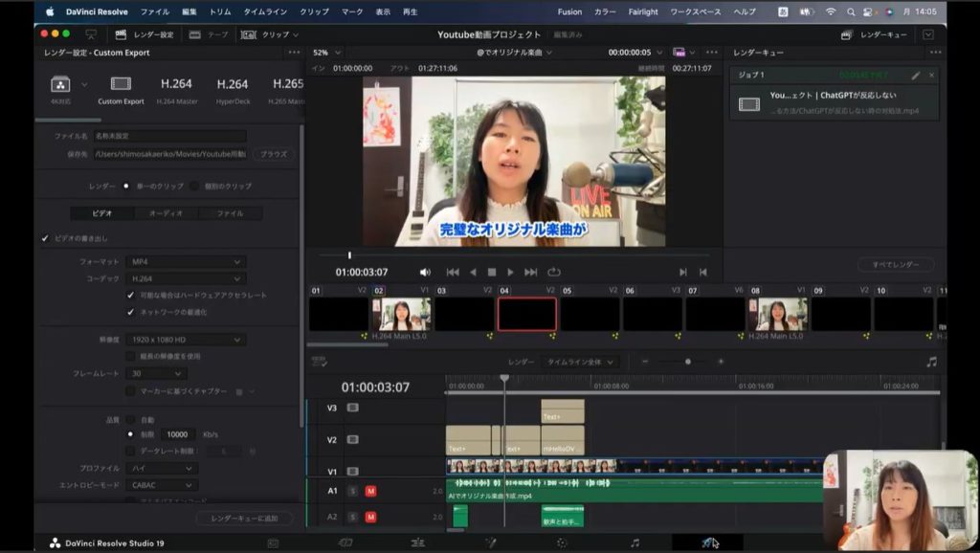Image resolution: width=980 pixels, height=553 pixels.
Task: Click the add to render queue button
Action: click(x=244, y=519)
